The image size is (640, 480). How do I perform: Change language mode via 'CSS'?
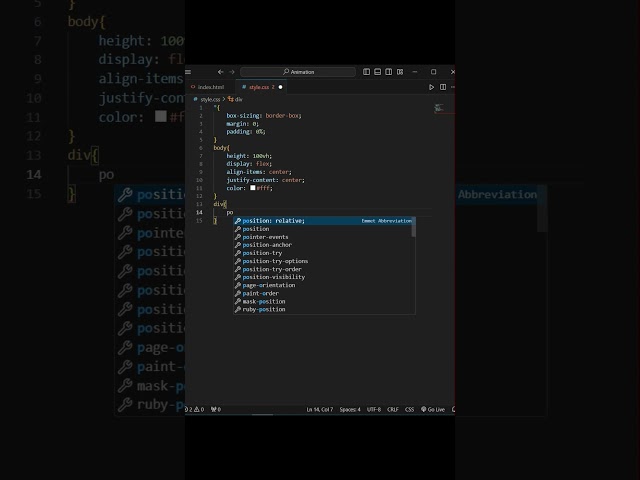(409, 409)
